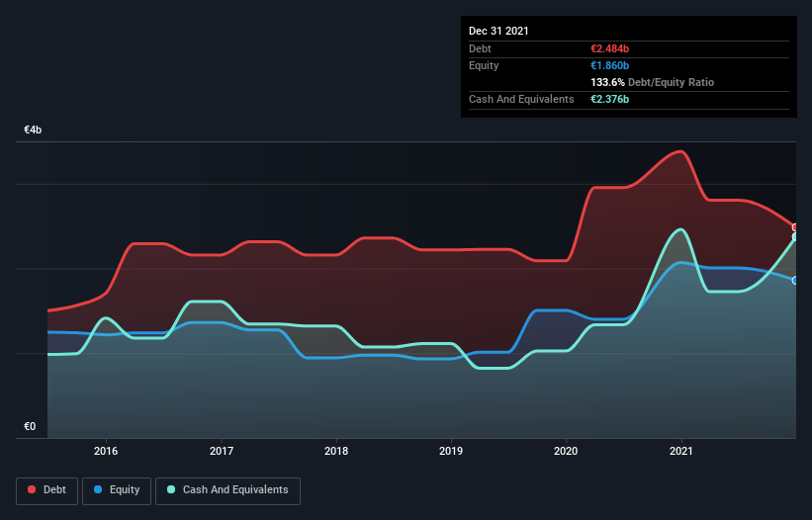This screenshot has height=520, width=812.
Task: Click the €0 y-axis label
Action: point(30,426)
